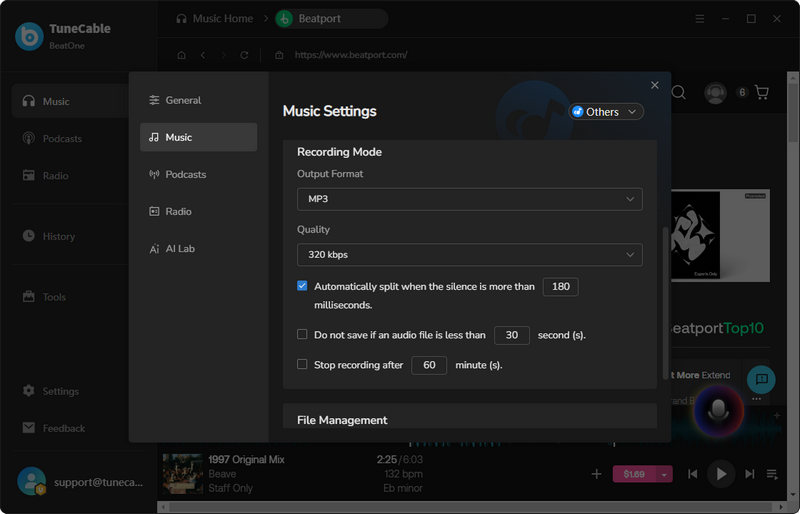Open Settings in the left sidebar

point(51,391)
